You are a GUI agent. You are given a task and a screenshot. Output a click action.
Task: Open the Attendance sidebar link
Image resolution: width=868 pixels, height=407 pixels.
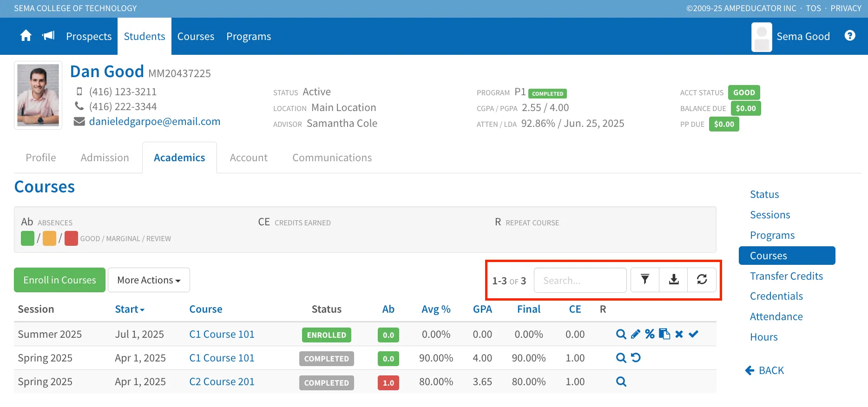point(776,316)
